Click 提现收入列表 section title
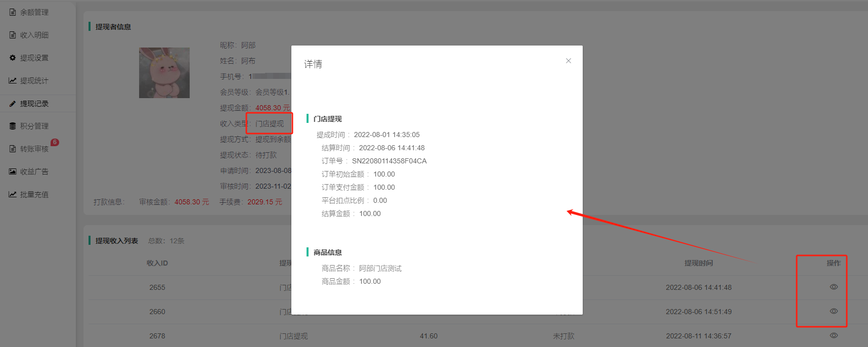Viewport: 868px width, 347px height. pos(117,241)
